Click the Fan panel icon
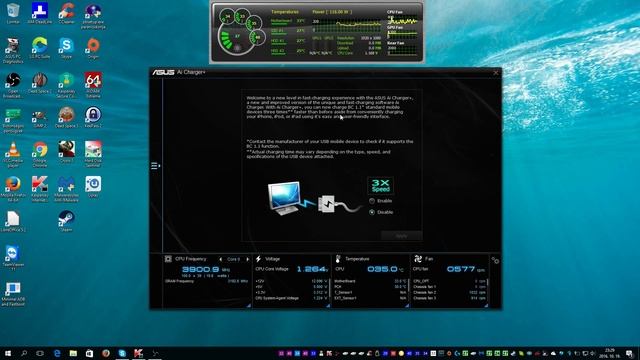The width and height of the screenshot is (640, 360). pyautogui.click(x=418, y=259)
